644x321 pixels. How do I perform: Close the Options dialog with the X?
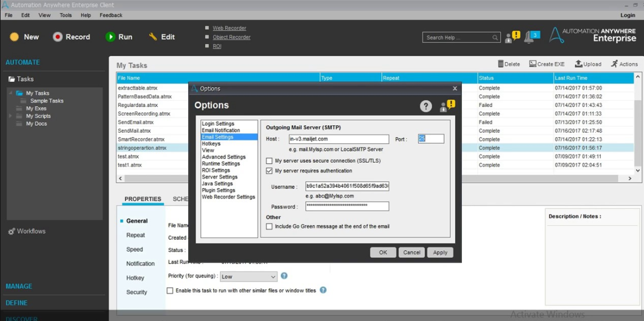455,88
